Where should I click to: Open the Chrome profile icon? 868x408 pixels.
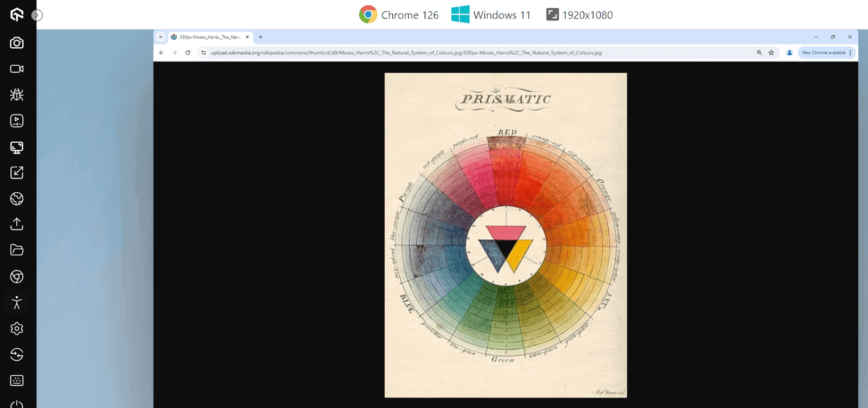789,53
